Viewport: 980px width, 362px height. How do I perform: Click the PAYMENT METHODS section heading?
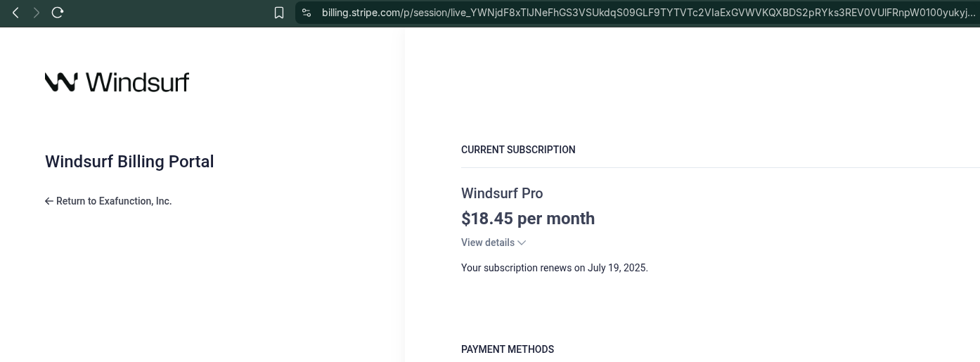(x=508, y=349)
